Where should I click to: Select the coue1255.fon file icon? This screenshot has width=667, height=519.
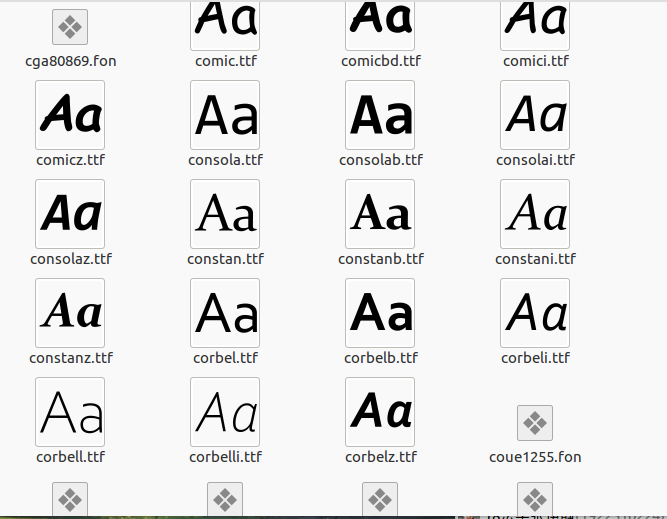click(535, 423)
